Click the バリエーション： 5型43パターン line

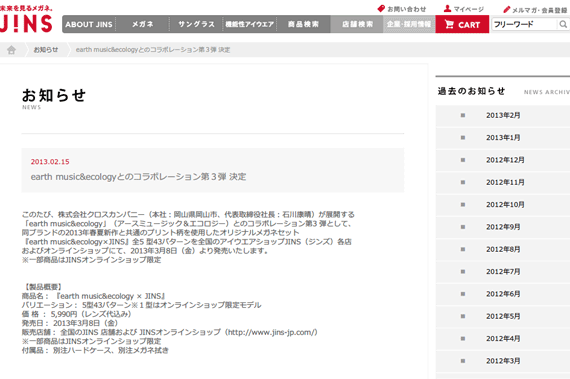[141, 305]
